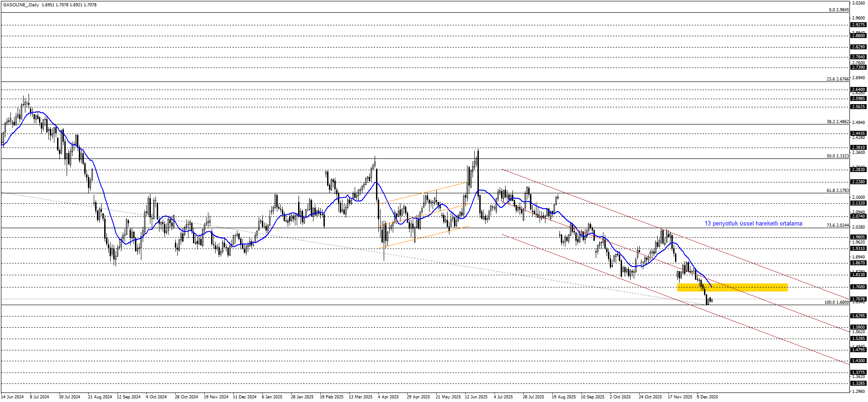This screenshot has width=868, height=402.
Task: Select the 0.0 2.9845 Fibonacci level label
Action: 839,10
